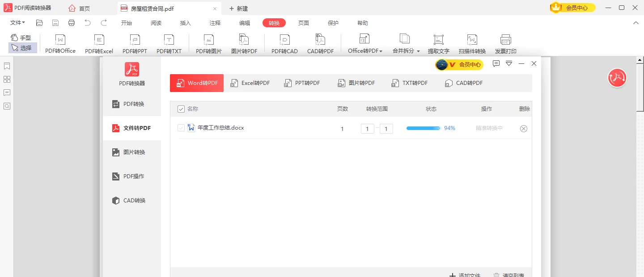Click the 新建 new tab button
This screenshot has width=644, height=277.
pyautogui.click(x=238, y=8)
